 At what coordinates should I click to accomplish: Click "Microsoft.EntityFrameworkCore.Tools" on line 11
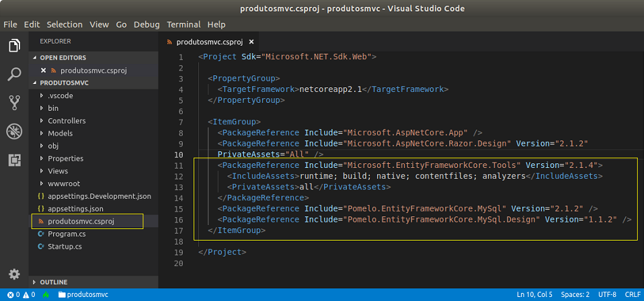pos(432,165)
